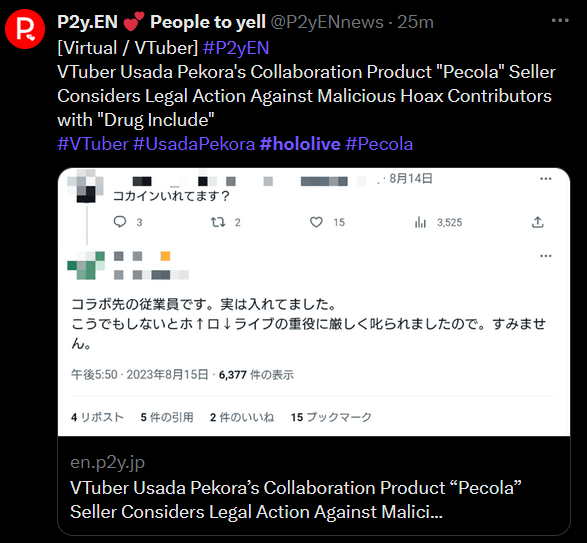Click the #hololive hashtag
The height and width of the screenshot is (543, 587).
click(300, 144)
